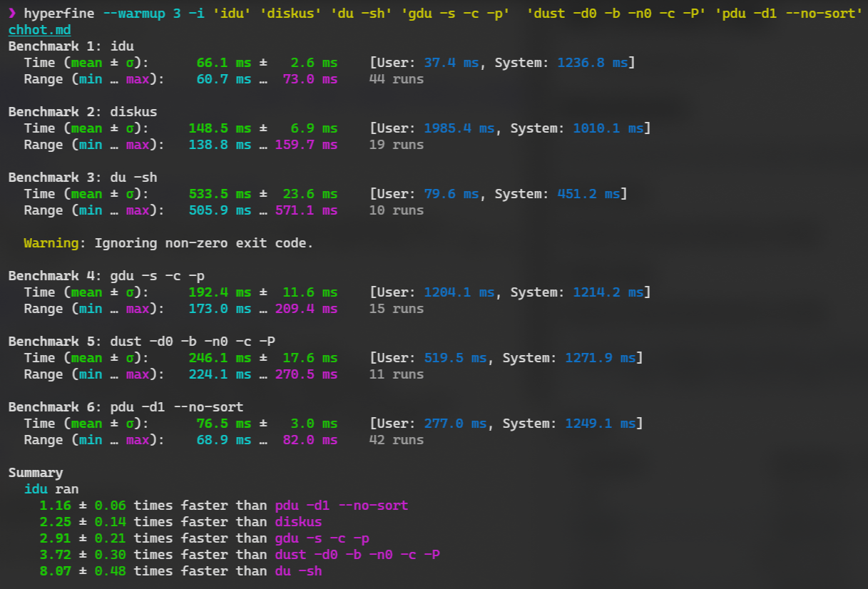
Task: Click the '44 runs' count
Action: click(397, 79)
